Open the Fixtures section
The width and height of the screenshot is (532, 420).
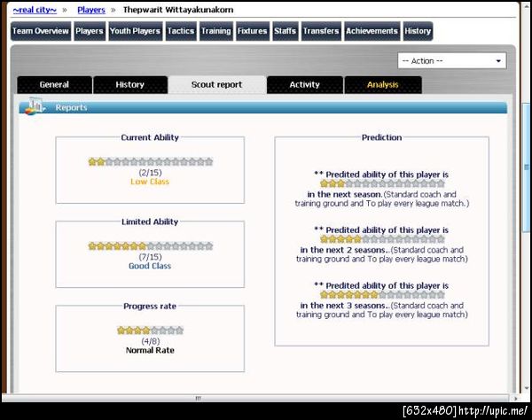click(x=253, y=31)
